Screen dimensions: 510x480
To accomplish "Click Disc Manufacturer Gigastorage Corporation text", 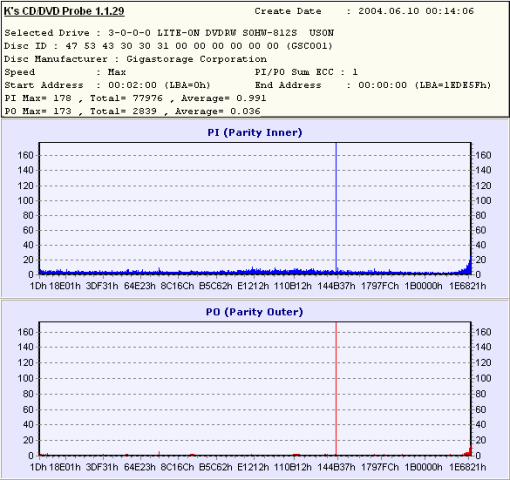I will 136,59.
